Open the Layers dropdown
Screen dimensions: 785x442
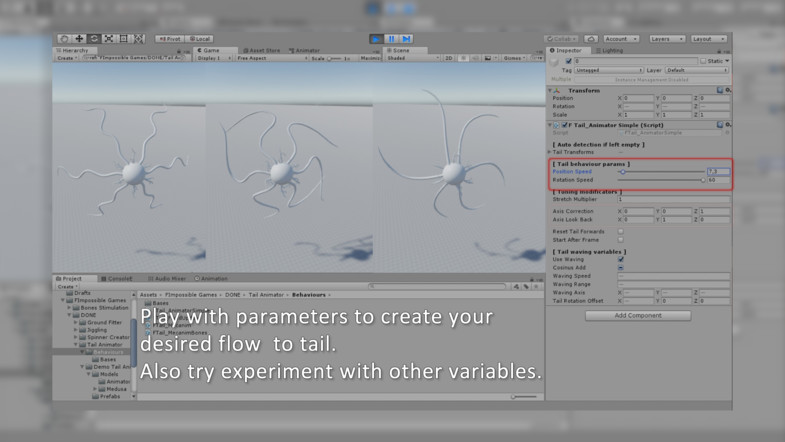667,39
